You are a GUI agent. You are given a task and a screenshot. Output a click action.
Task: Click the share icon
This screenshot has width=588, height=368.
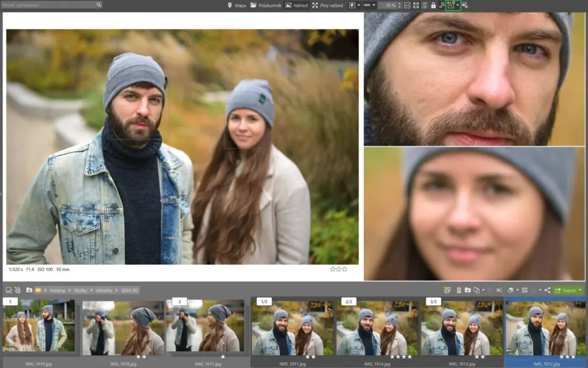click(x=547, y=289)
